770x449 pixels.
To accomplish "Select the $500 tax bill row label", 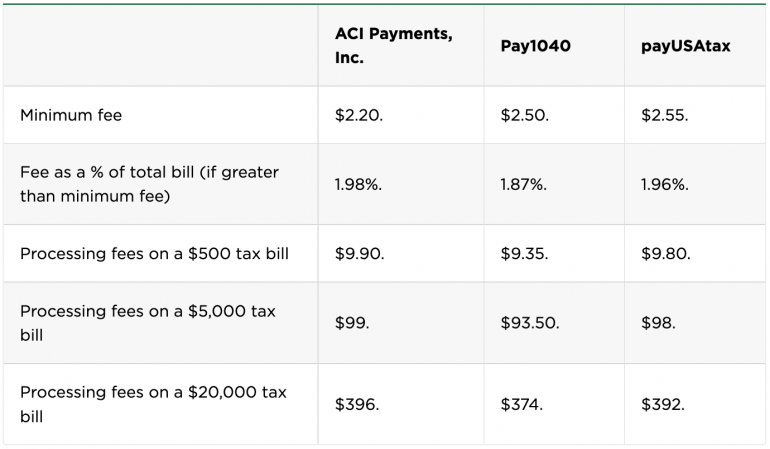I will click(x=154, y=253).
